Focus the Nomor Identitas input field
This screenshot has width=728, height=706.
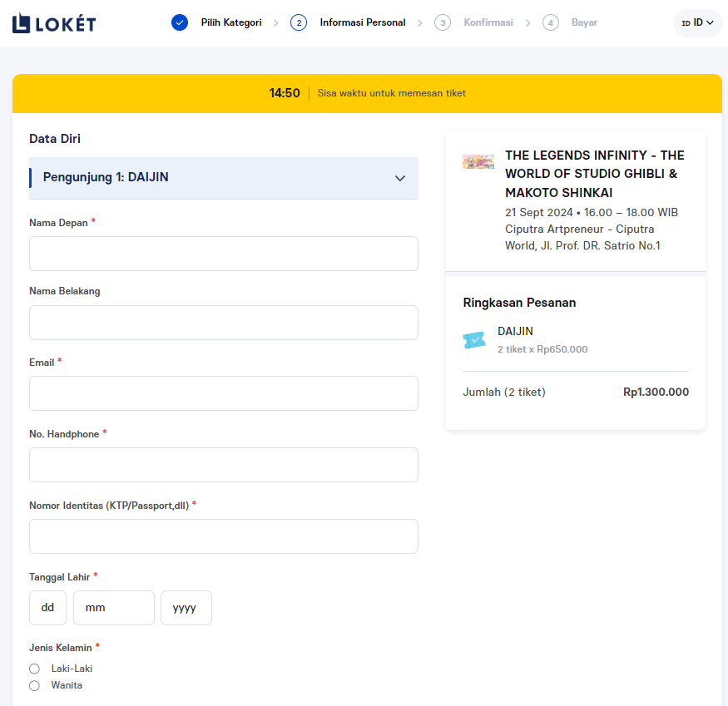[224, 536]
